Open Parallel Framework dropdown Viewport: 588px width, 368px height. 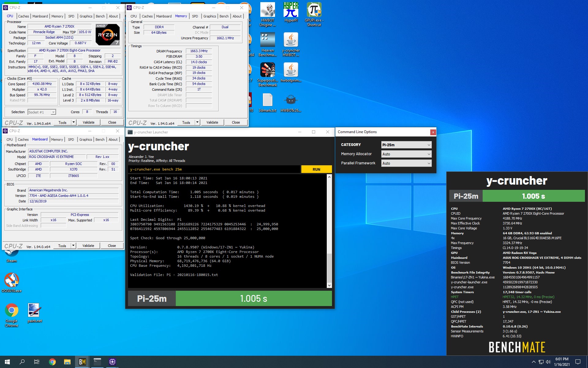[406, 163]
